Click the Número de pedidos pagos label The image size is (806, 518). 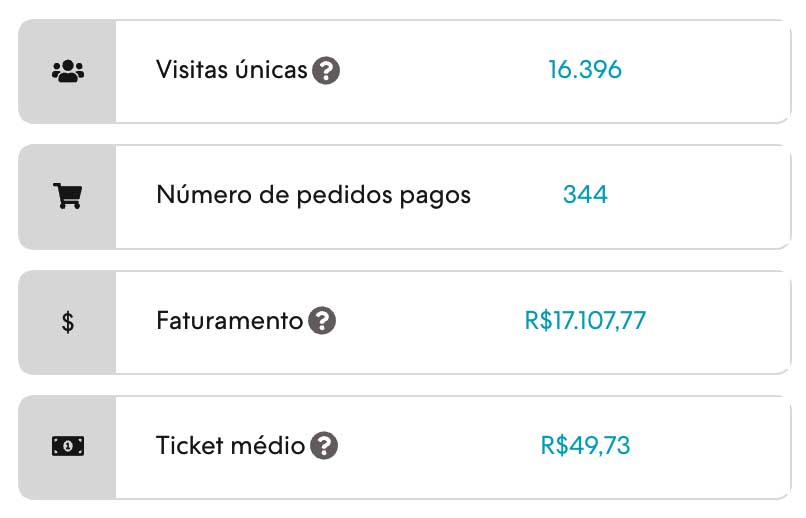coord(313,195)
